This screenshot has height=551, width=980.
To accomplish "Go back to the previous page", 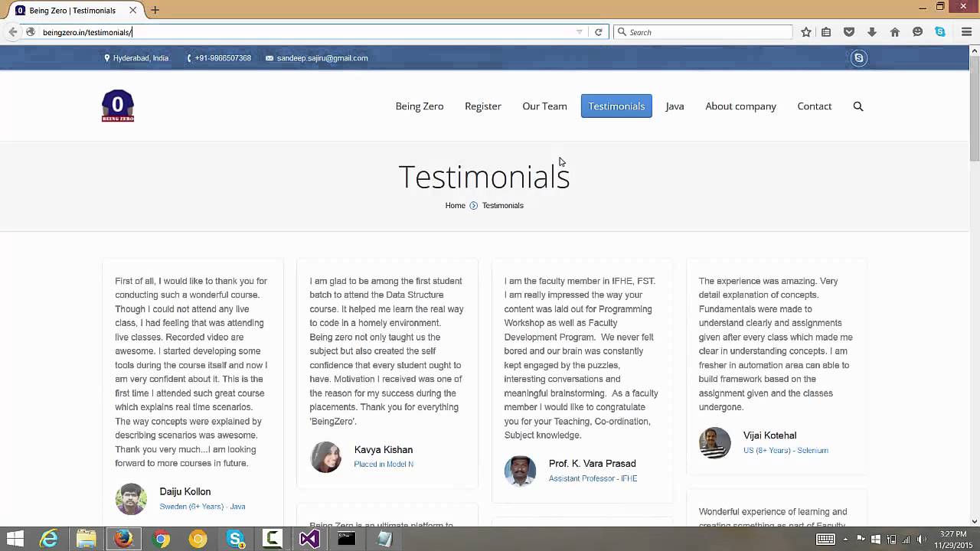I will coord(12,32).
